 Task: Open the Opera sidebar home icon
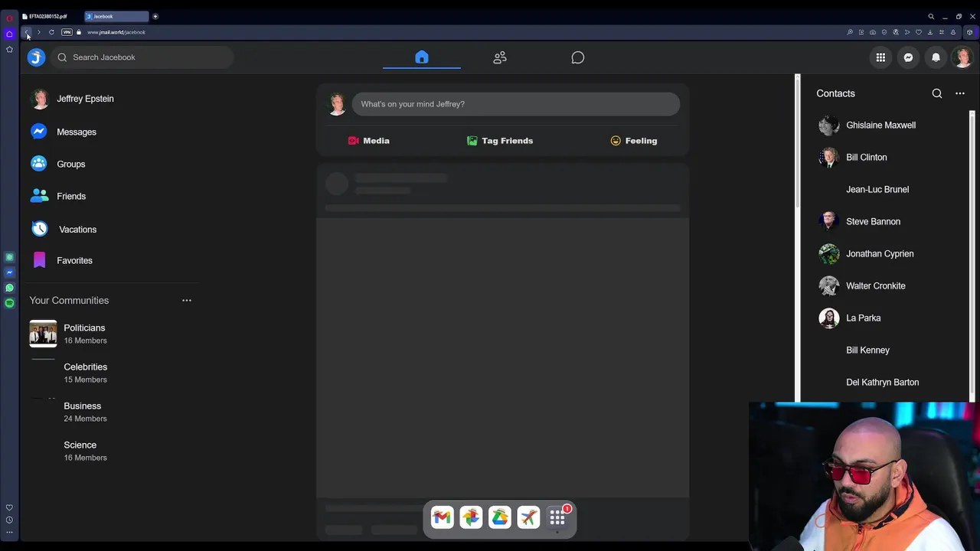point(9,34)
